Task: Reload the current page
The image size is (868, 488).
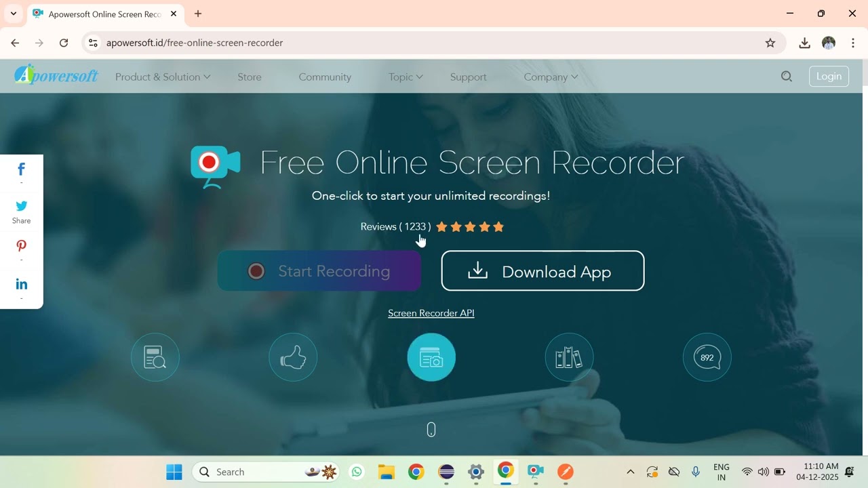Action: pos(64,43)
